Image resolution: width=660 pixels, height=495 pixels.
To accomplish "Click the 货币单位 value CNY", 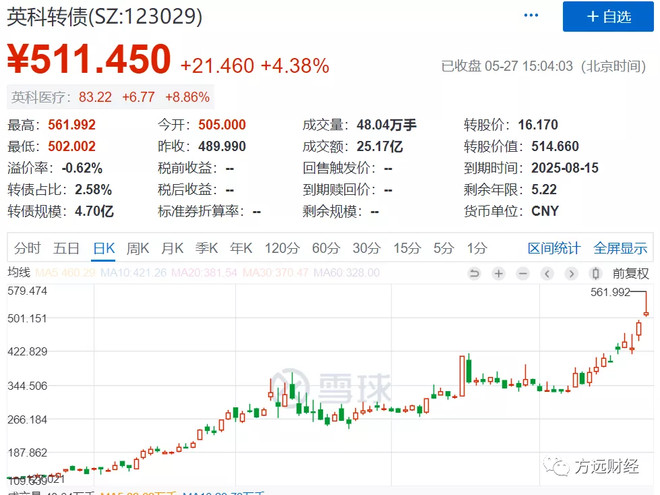I will [545, 211].
